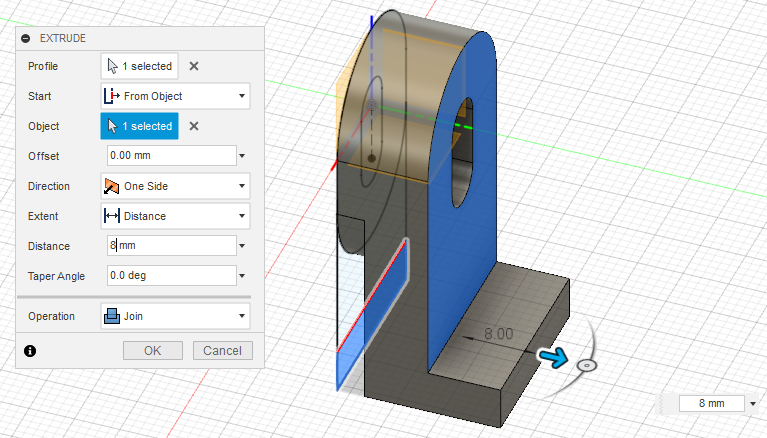Image resolution: width=767 pixels, height=438 pixels.
Task: Click the sketch origin point marker
Action: [x=372, y=105]
